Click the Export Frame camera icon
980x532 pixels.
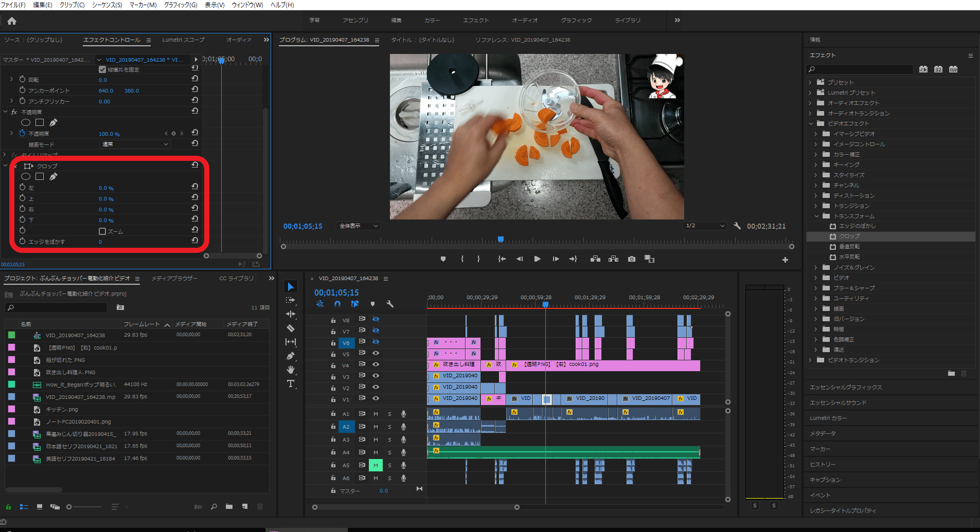pos(631,259)
